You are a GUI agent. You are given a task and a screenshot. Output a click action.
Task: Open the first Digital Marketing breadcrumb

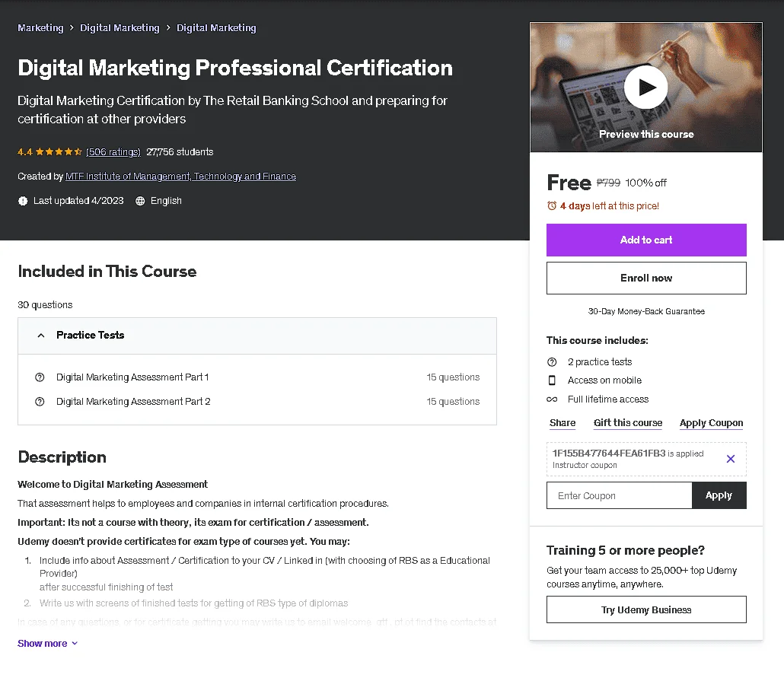point(120,28)
